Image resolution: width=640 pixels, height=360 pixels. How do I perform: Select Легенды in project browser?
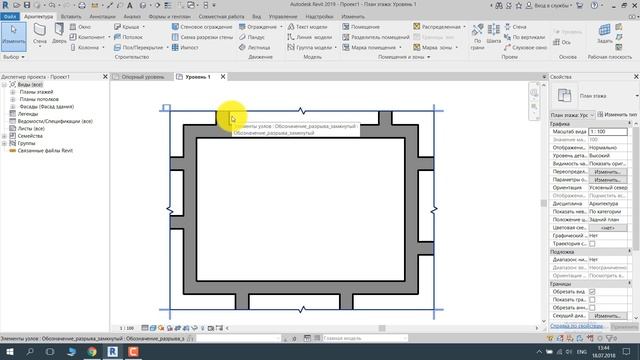pyautogui.click(x=28, y=114)
